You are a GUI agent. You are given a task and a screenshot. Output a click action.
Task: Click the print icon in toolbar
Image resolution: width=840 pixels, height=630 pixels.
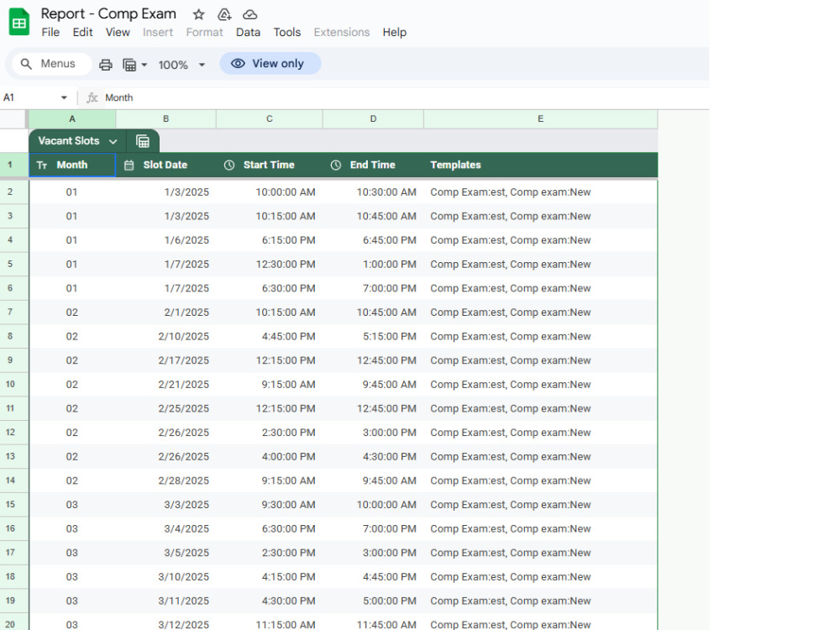point(106,65)
